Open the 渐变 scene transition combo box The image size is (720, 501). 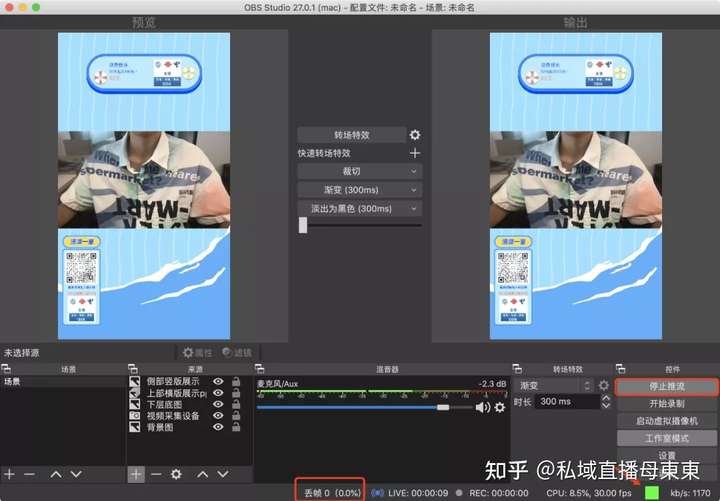[555, 385]
